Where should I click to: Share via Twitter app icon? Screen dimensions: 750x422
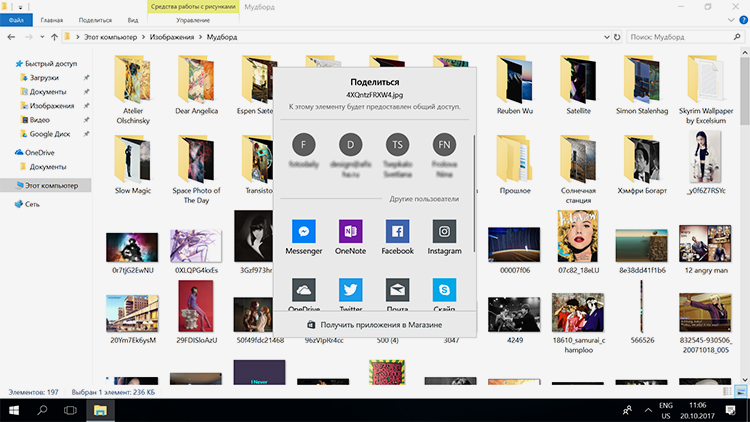[351, 290]
